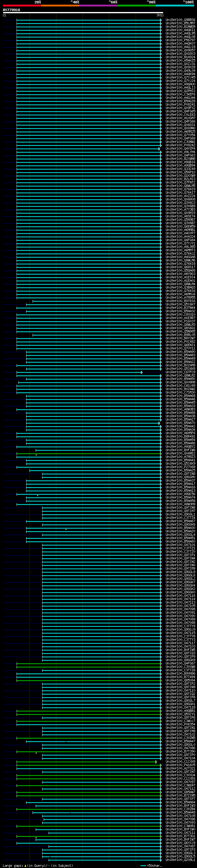Select hit label UniRef100_O47112

coord(180,789)
